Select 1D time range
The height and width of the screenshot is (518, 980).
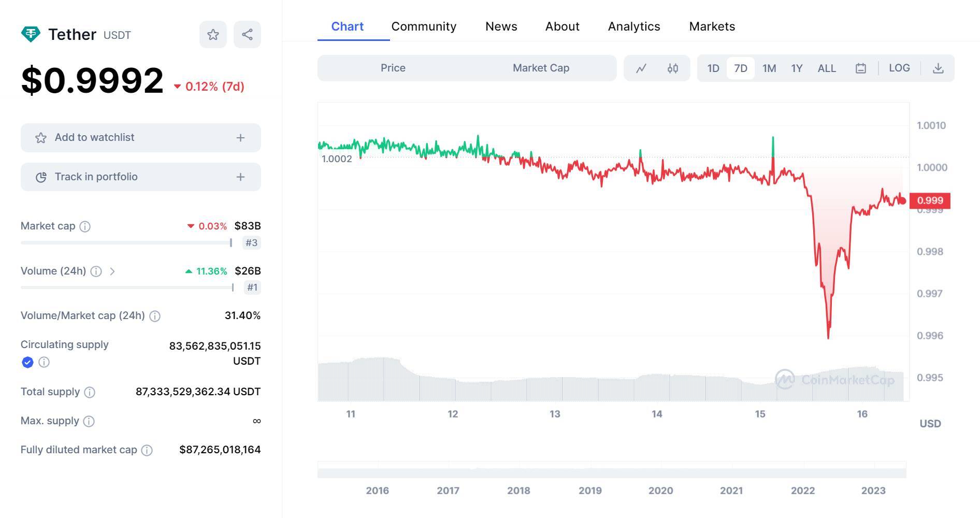click(x=713, y=68)
